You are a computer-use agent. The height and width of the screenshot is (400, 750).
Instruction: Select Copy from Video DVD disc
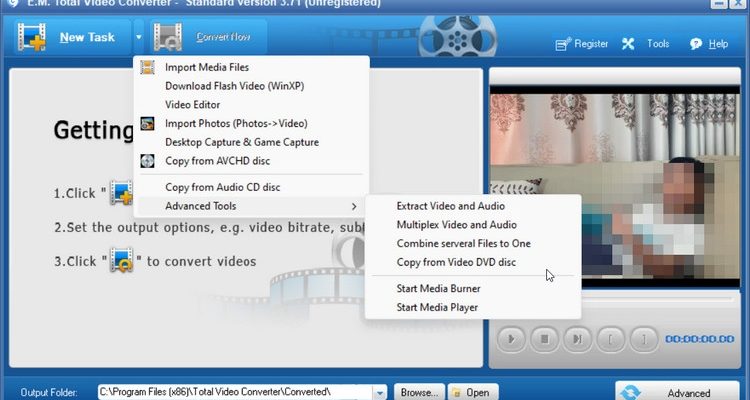(473, 262)
